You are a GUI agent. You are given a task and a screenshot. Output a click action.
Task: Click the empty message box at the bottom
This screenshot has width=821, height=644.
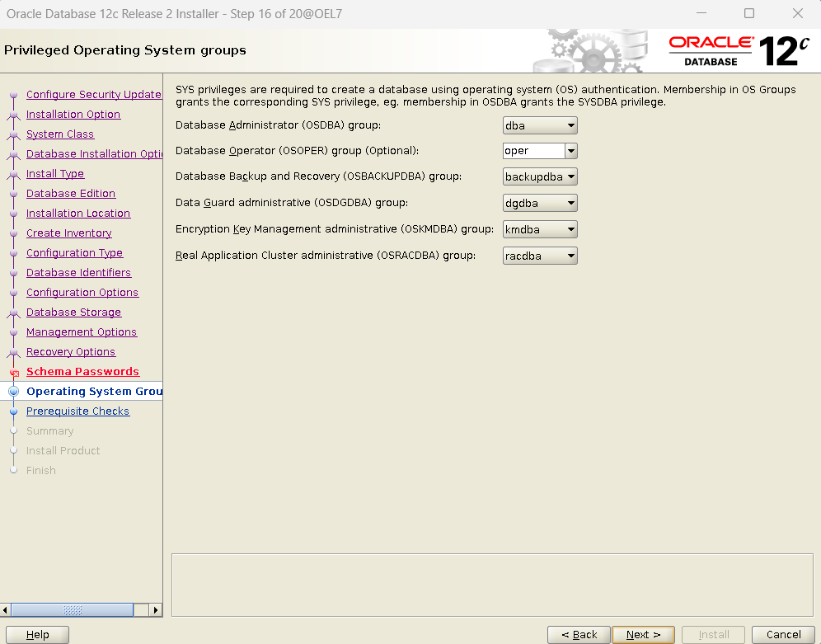click(x=492, y=585)
